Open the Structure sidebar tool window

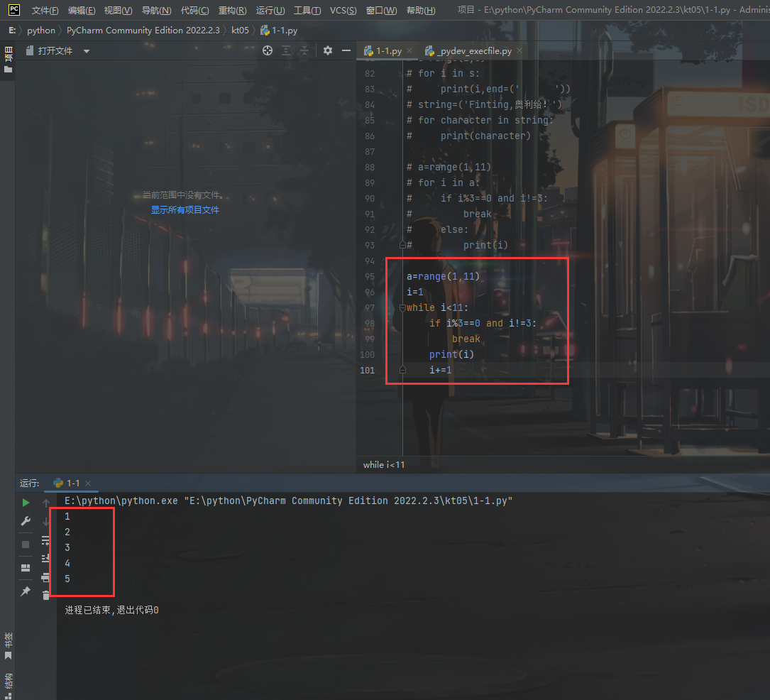(x=8, y=685)
